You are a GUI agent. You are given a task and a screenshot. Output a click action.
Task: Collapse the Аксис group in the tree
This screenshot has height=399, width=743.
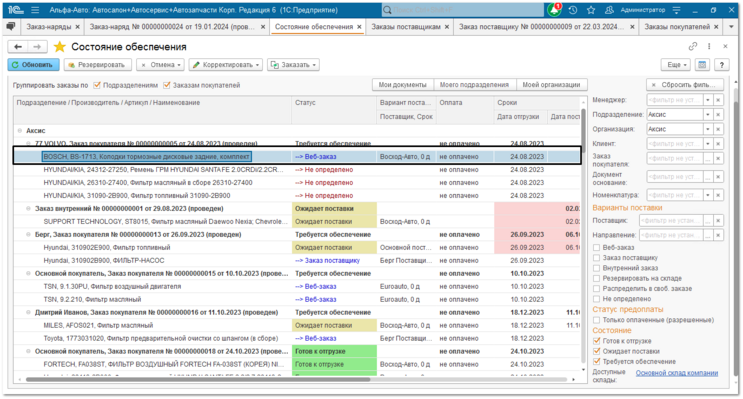tap(20, 130)
